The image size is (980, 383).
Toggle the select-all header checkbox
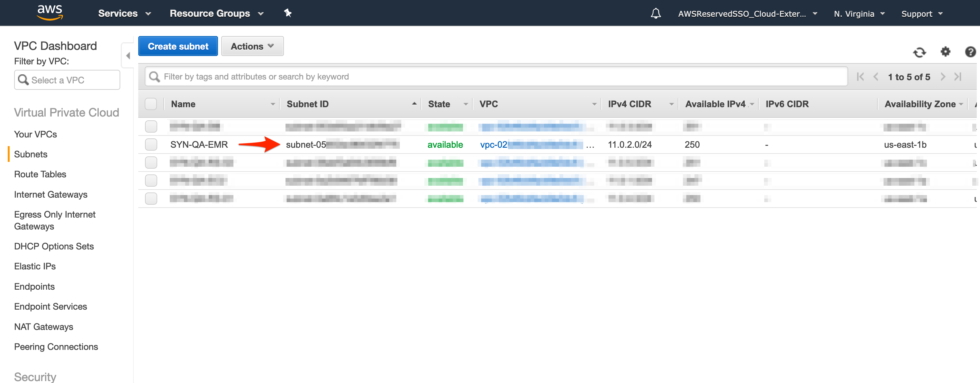[151, 104]
